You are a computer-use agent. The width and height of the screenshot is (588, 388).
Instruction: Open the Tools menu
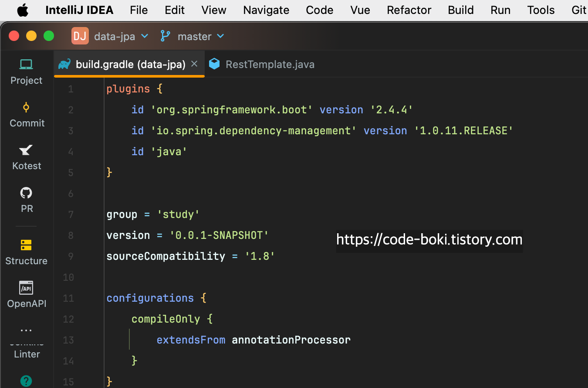pos(541,10)
